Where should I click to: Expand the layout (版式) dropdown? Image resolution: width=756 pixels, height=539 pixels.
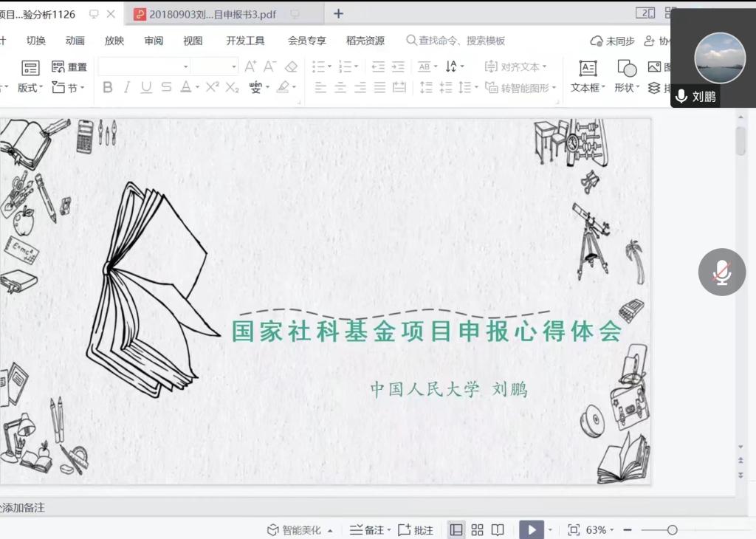click(x=30, y=87)
